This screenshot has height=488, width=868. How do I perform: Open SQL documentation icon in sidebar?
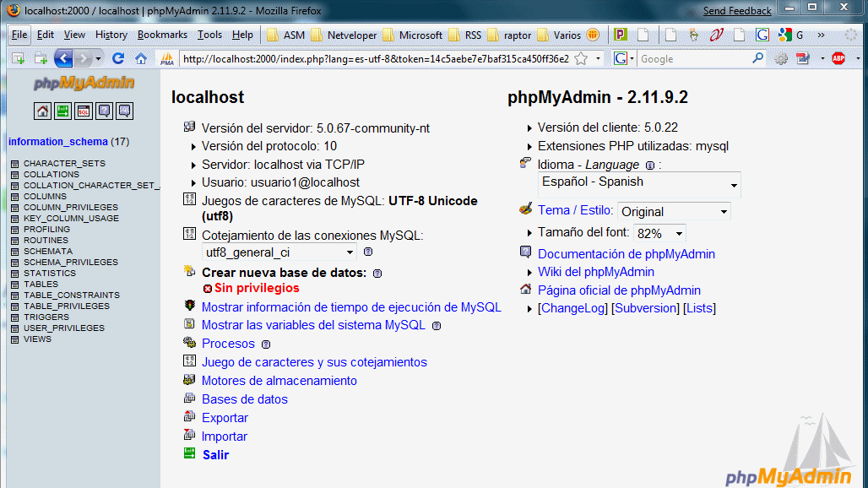(125, 111)
